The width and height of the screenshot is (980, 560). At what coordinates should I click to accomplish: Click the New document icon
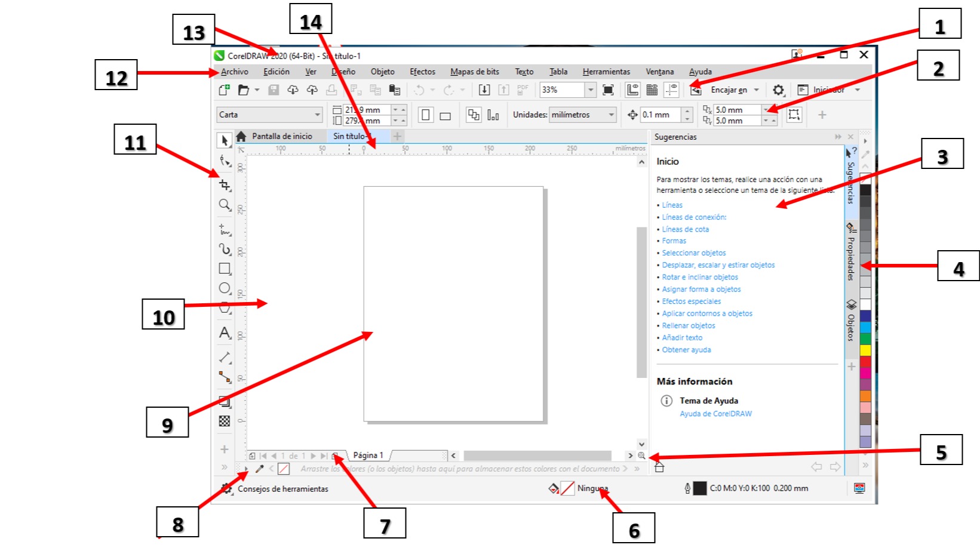224,90
